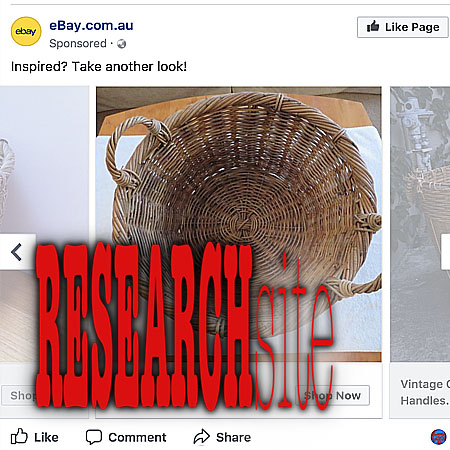Click the round avatar icon at bottom right
The image size is (450, 450).
pyautogui.click(x=438, y=437)
